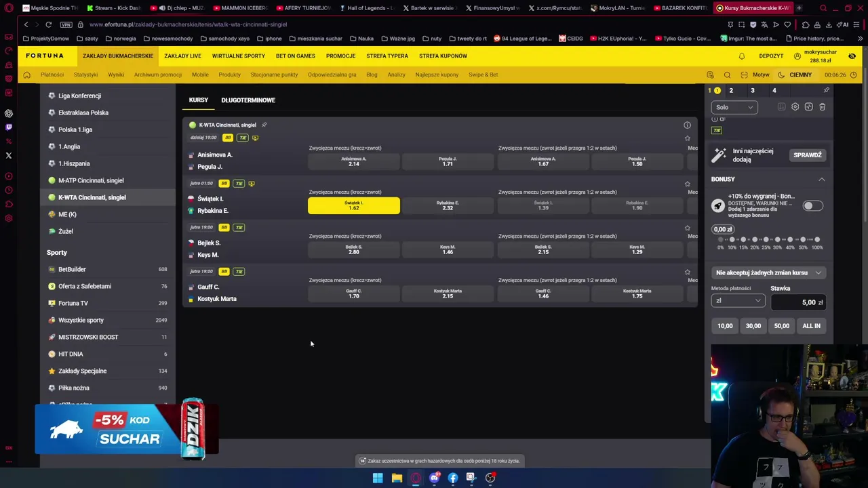The width and height of the screenshot is (868, 488).
Task: Select the KURSY tab
Action: [199, 100]
